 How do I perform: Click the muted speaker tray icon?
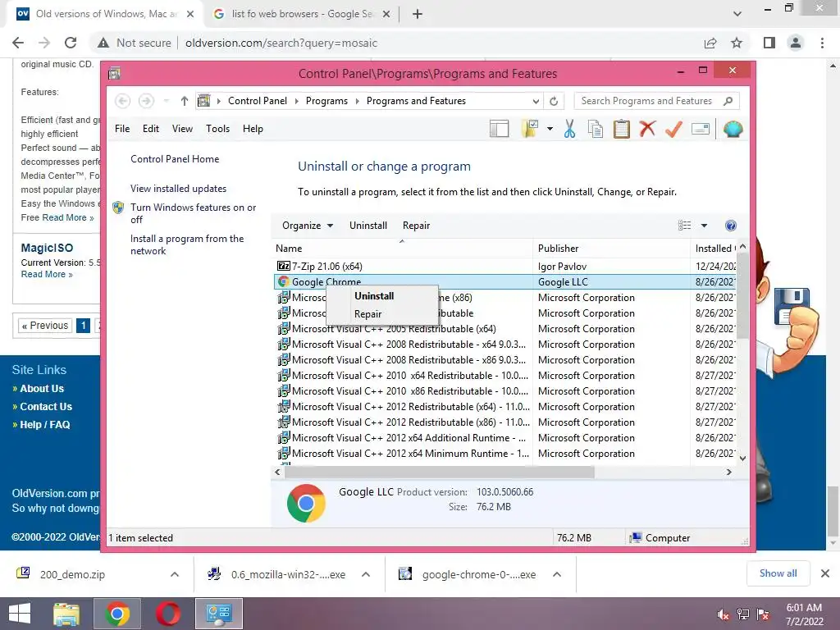coord(724,614)
